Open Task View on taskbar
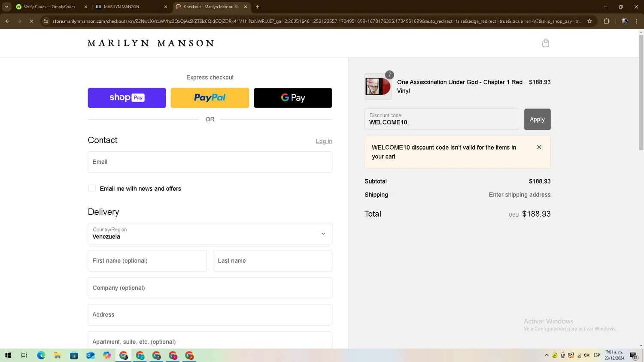Viewport: 644px width, 362px height. pyautogui.click(x=24, y=355)
